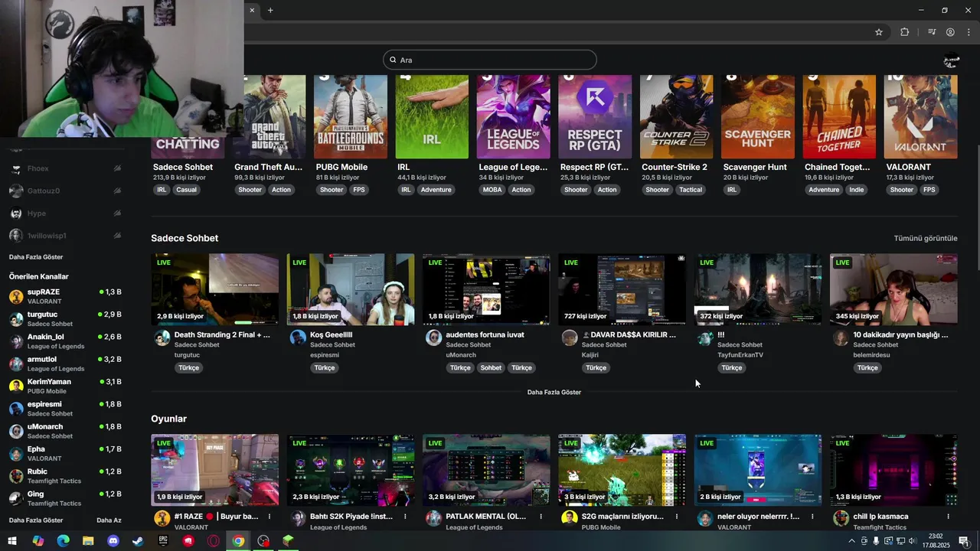Open a new browser tab
980x551 pixels.
point(270,10)
